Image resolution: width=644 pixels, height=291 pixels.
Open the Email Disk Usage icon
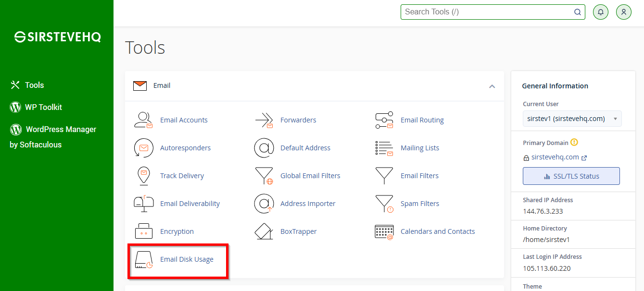(143, 259)
